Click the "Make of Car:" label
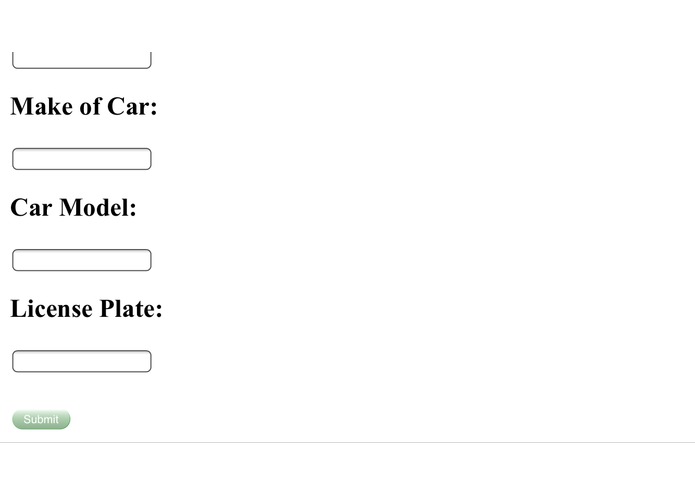Image resolution: width=695 pixels, height=494 pixels. (x=84, y=106)
